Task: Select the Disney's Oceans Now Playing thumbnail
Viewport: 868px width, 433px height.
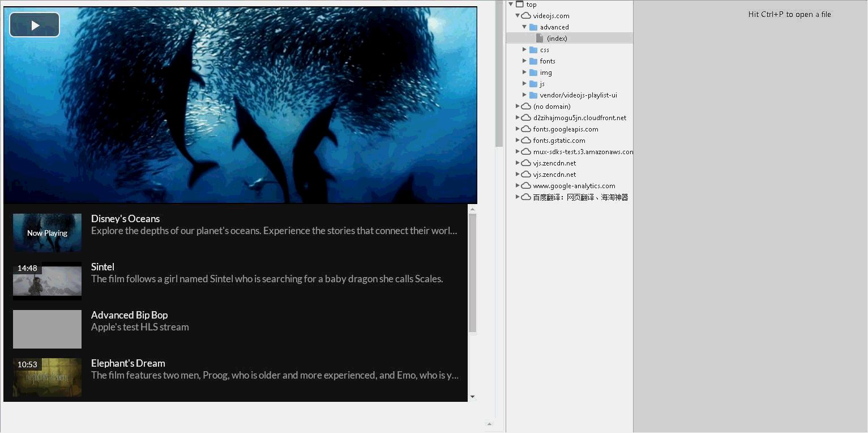Action: point(47,232)
